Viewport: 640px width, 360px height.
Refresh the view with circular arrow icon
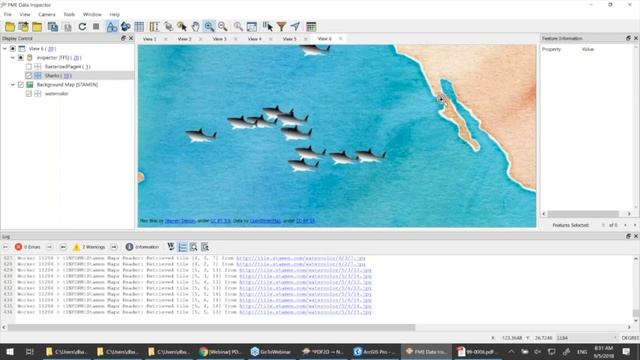(x=82, y=27)
